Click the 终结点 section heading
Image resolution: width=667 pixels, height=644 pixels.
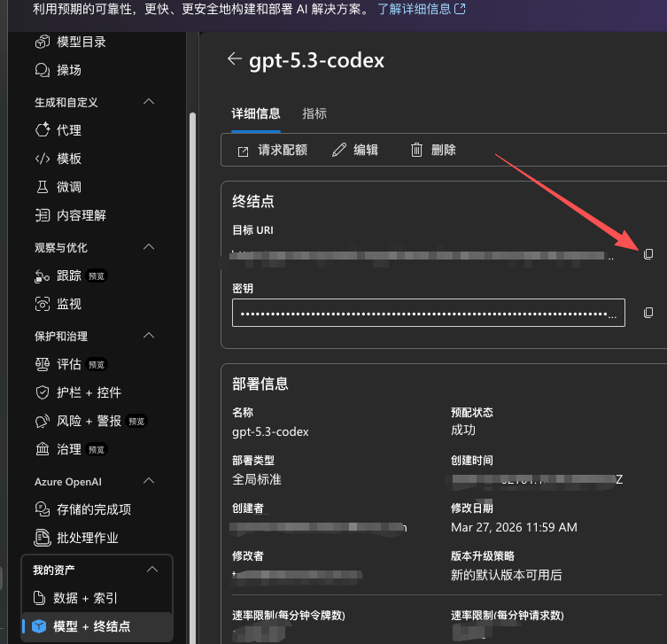coord(253,201)
